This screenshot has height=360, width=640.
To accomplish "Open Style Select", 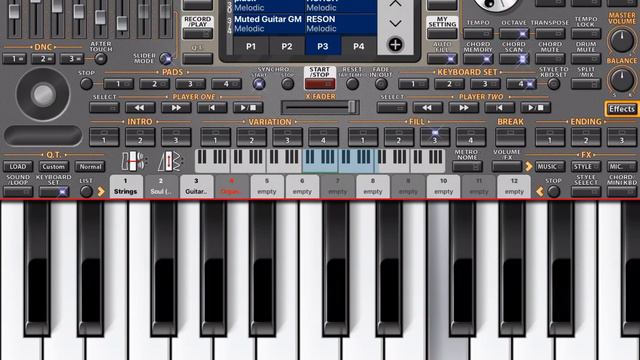I will 586,191.
